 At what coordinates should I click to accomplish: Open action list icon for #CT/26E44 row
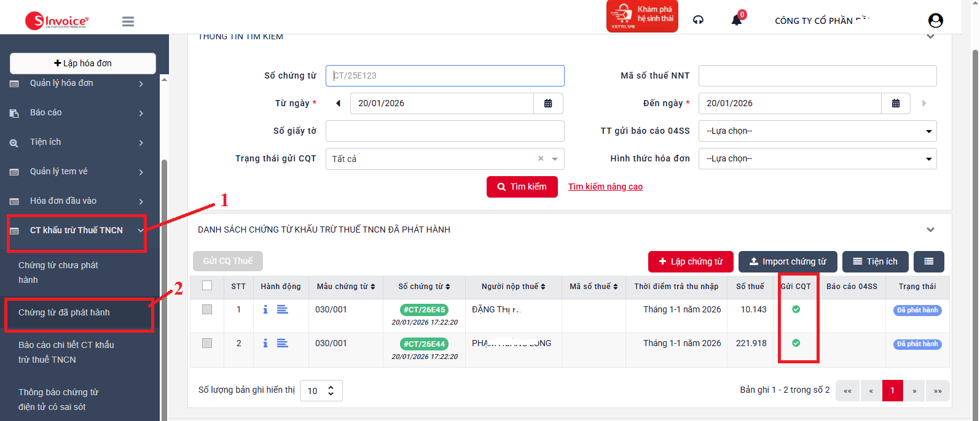tap(283, 343)
